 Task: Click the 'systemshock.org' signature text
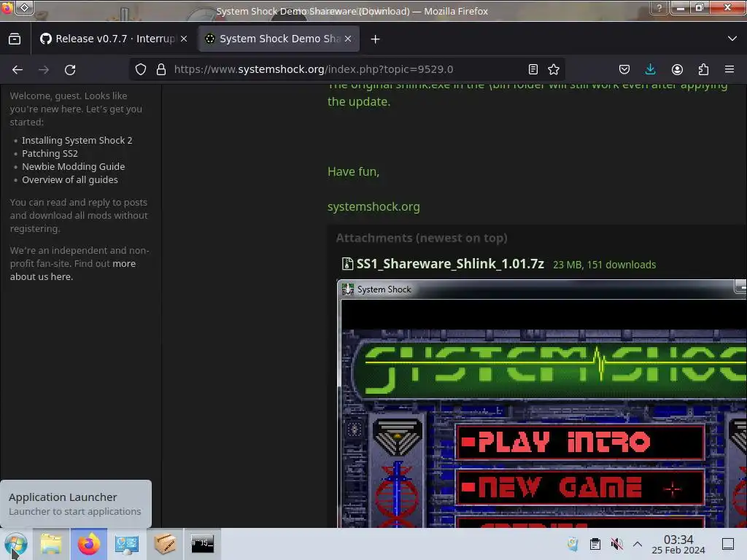pyautogui.click(x=373, y=206)
